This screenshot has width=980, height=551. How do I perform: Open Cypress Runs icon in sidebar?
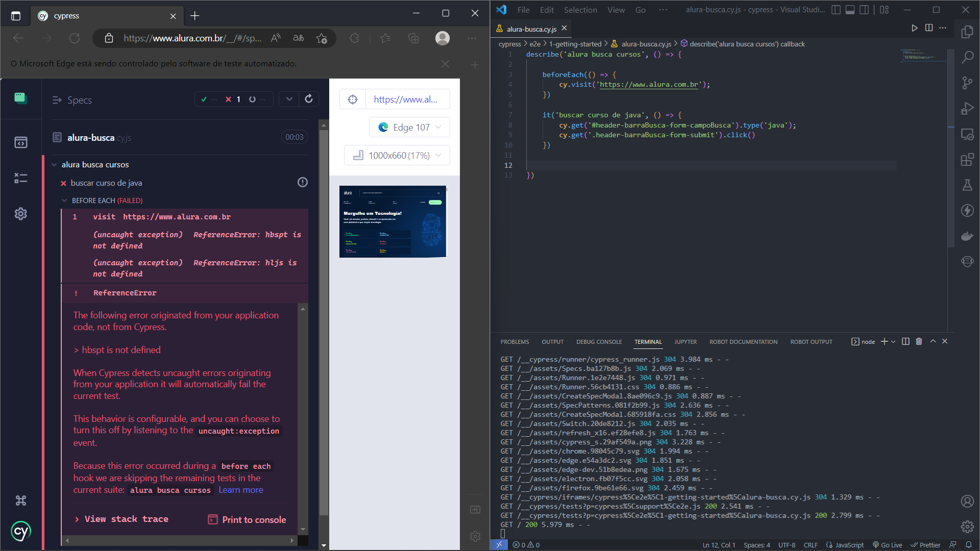tap(21, 178)
